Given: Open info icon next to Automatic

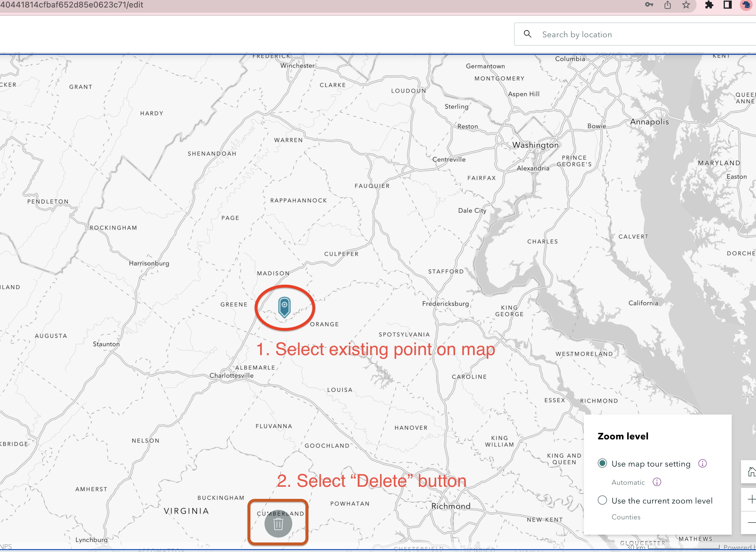Looking at the screenshot, I should pyautogui.click(x=657, y=482).
